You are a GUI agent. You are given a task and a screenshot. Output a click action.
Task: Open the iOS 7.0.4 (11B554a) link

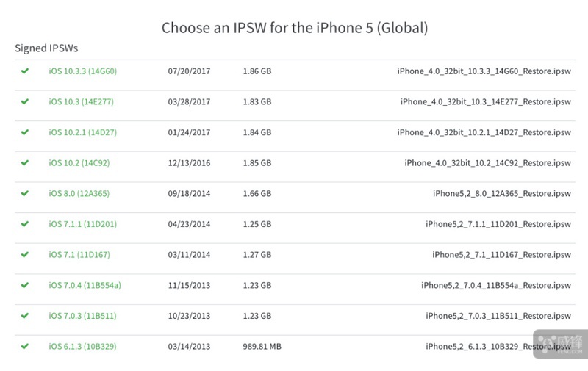coord(85,285)
